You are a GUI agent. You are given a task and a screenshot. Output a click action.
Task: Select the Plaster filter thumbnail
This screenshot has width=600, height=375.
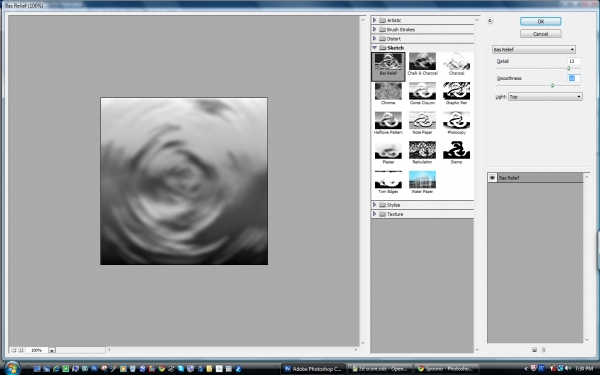pos(388,150)
